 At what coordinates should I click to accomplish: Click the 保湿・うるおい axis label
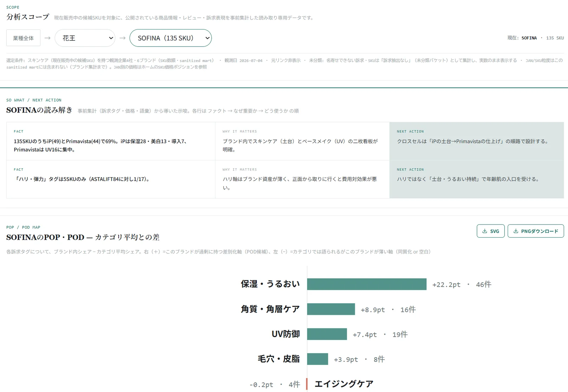270,284
